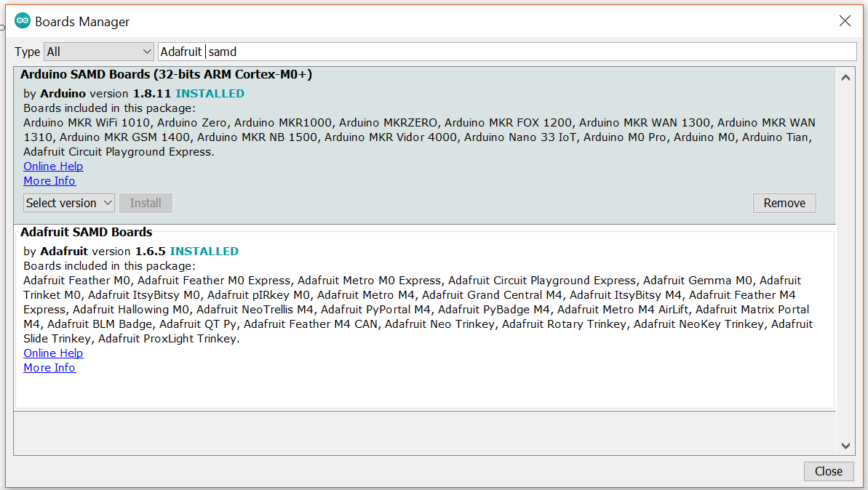The width and height of the screenshot is (868, 490).
Task: Click the 'Boards Manager' window title text
Action: pos(82,22)
